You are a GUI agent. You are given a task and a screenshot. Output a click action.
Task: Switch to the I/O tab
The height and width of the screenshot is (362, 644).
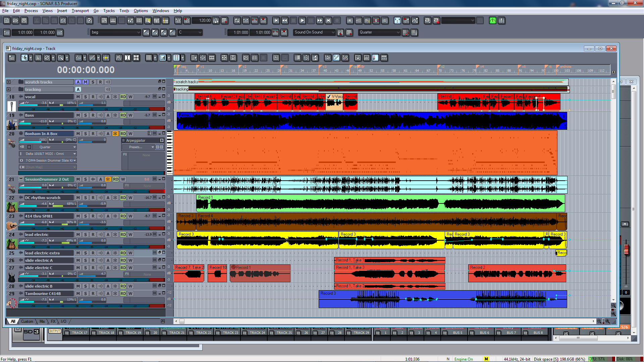pyautogui.click(x=63, y=321)
